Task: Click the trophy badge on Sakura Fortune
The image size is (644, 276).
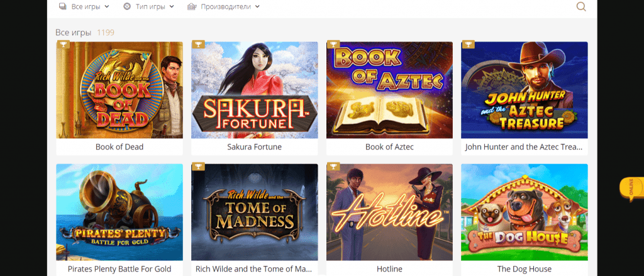Action: tap(198, 45)
